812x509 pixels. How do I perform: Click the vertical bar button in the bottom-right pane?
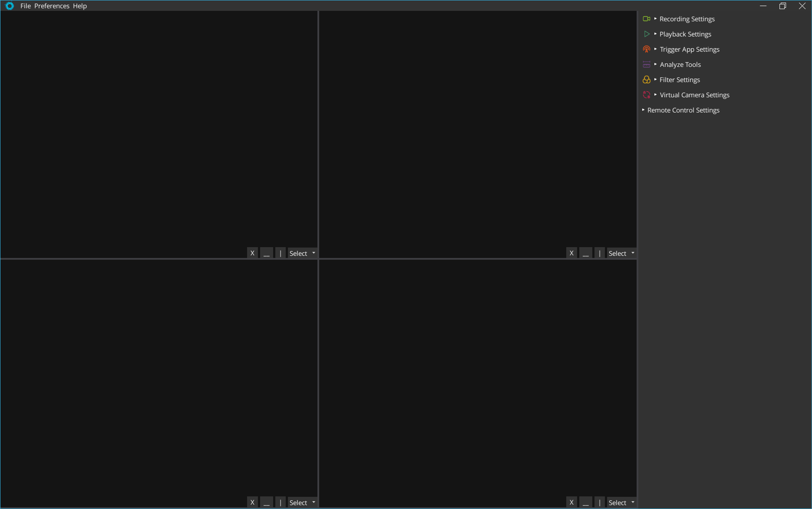(x=600, y=502)
